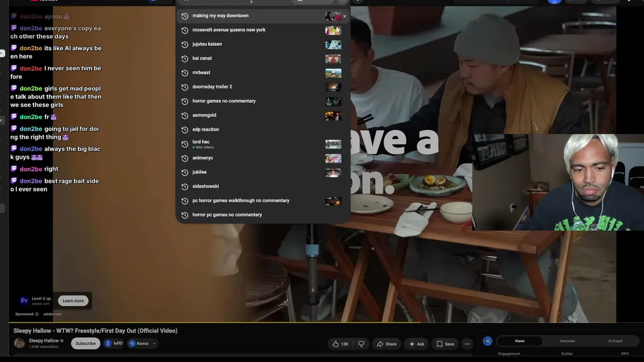Viewport: 644px width, 362px height.
Task: Click history clock icon beside "animenyc"
Action: click(185, 158)
